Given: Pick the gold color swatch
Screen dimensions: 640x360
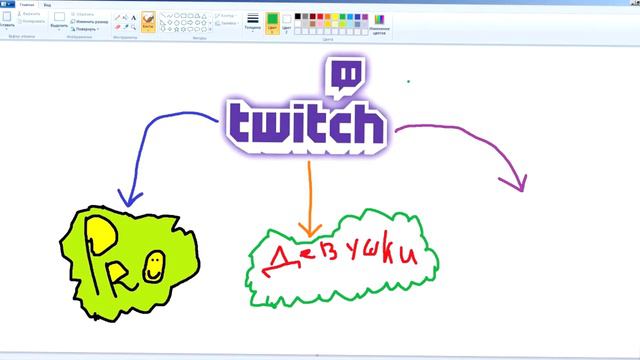Looking at the screenshot, I should pos(327,24).
